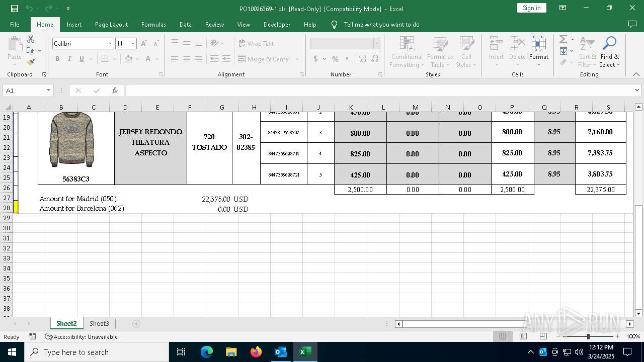
Task: Click Merge & Center button
Action: 265,59
